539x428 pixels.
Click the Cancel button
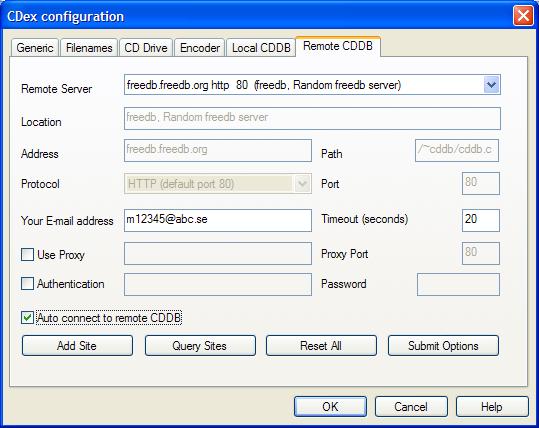(x=411, y=407)
